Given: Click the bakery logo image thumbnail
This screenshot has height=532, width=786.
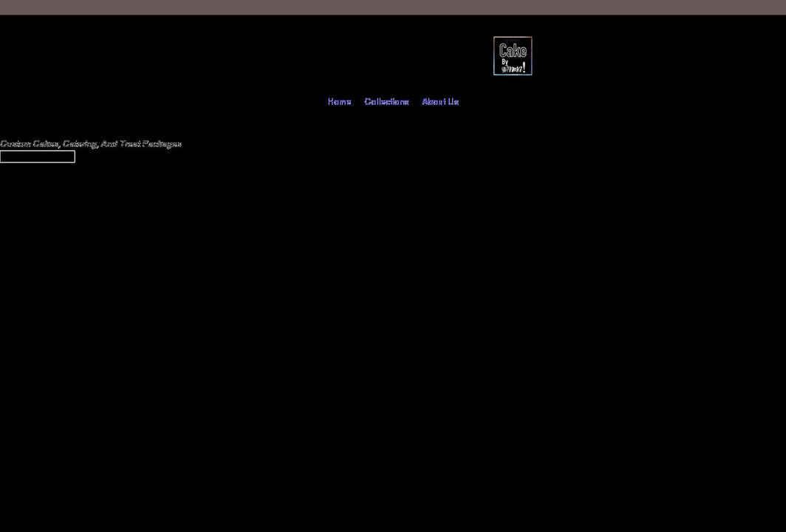Looking at the screenshot, I should pos(512,55).
